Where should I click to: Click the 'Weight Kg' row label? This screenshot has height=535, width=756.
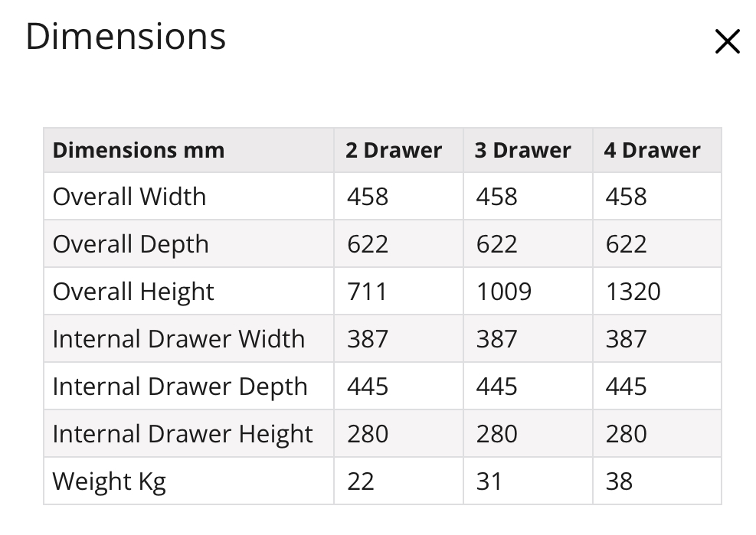pos(110,481)
